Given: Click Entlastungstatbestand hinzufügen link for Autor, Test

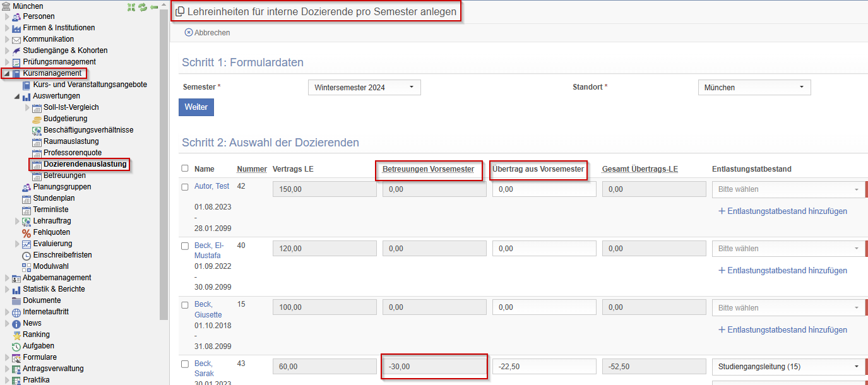Looking at the screenshot, I should (783, 211).
